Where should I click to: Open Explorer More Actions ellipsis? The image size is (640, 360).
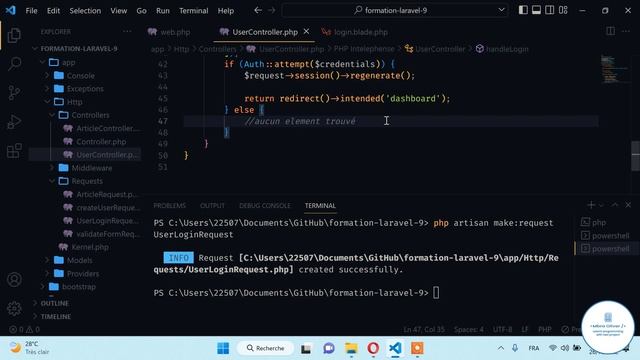click(127, 31)
